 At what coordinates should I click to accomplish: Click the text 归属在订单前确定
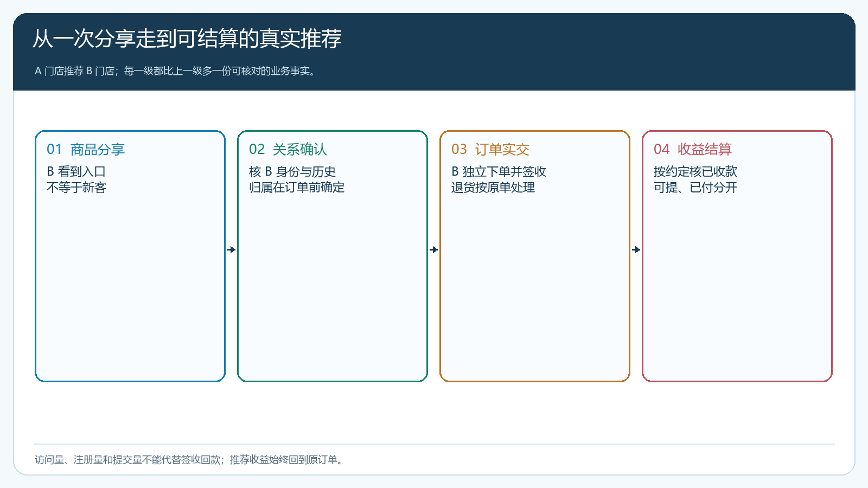pyautogui.click(x=297, y=188)
